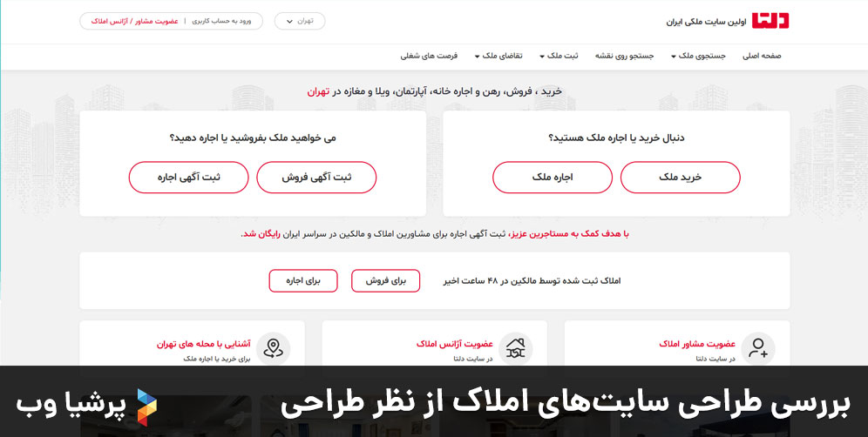Click می خواهید ملک بفروشید یا اجاره دهید؟ heading

tap(253, 138)
